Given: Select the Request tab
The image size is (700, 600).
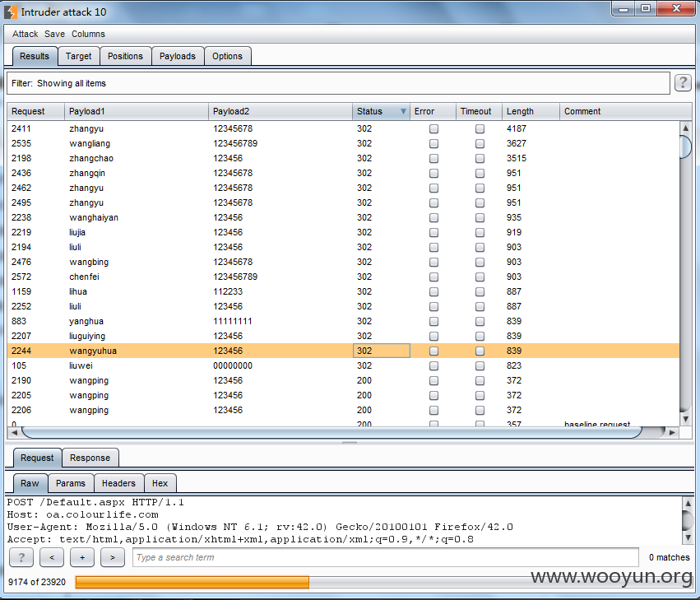Looking at the screenshot, I should [37, 458].
